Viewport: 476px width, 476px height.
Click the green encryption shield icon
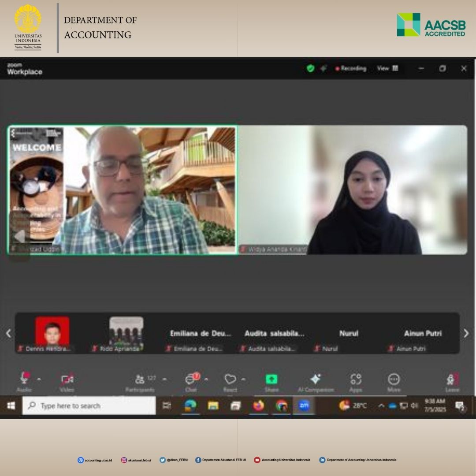(310, 68)
